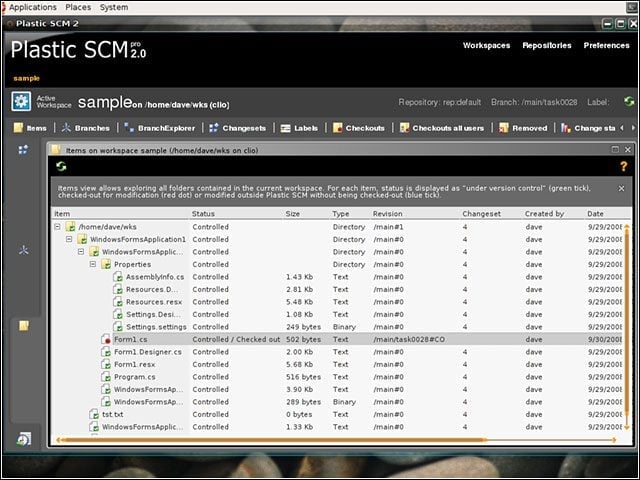Click the branches icon in left sidebar
Image resolution: width=640 pixels, height=480 pixels.
tap(23, 250)
